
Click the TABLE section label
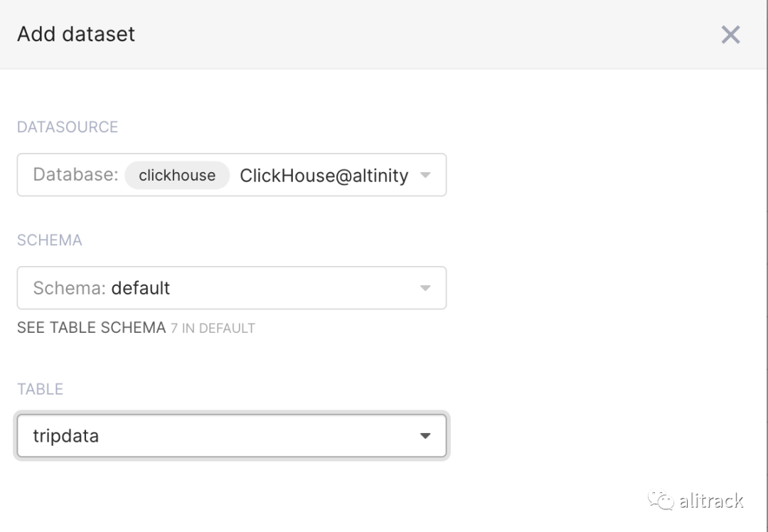click(41, 389)
